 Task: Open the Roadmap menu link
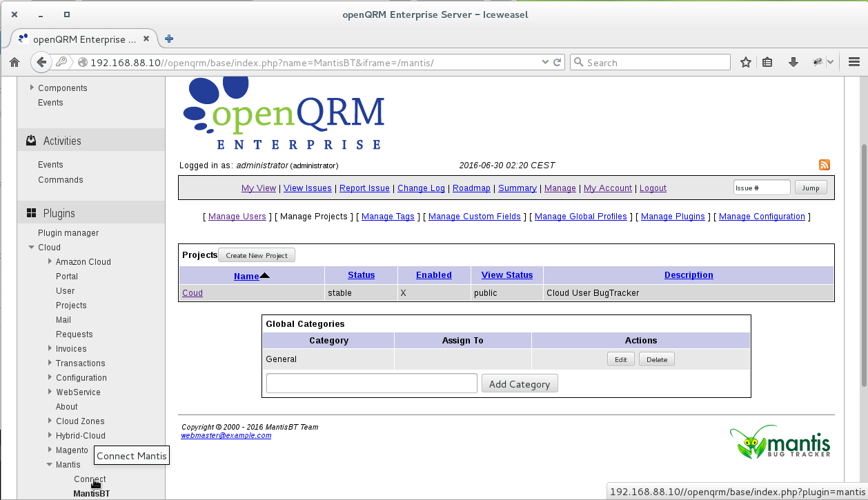[x=472, y=188]
